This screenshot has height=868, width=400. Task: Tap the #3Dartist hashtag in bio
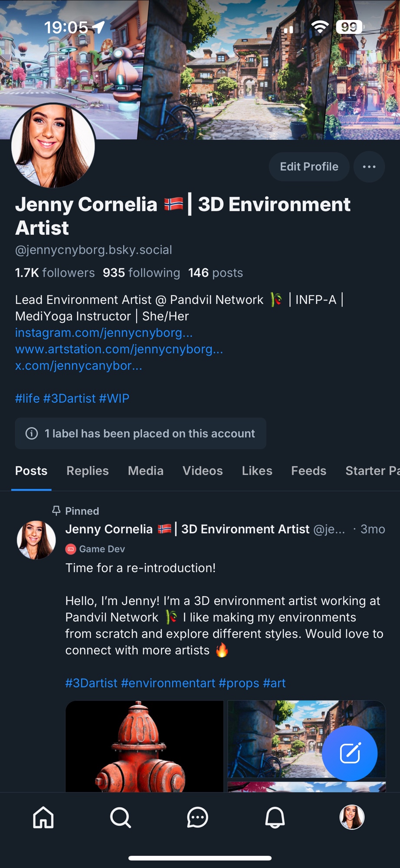69,398
